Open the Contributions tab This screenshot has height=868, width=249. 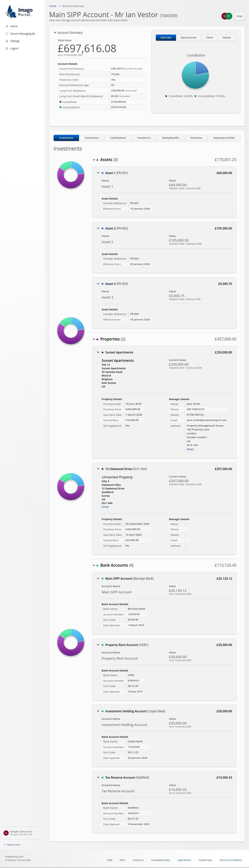tap(118, 138)
